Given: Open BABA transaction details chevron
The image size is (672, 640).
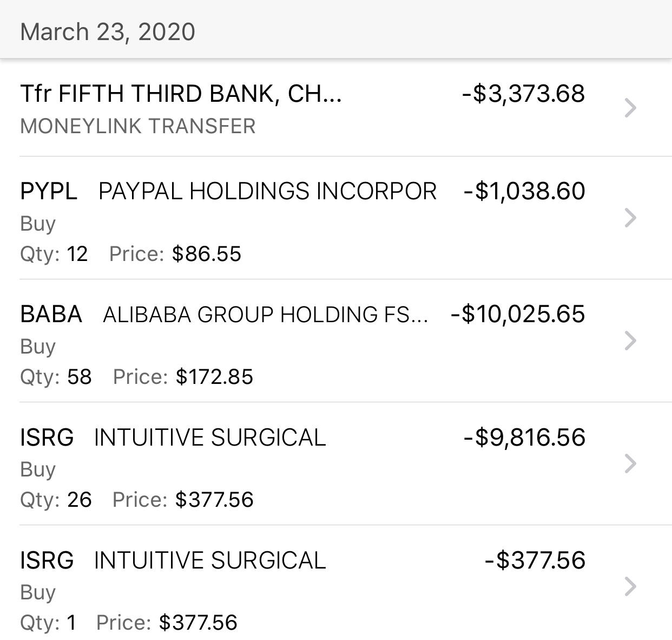Looking at the screenshot, I should 630,341.
